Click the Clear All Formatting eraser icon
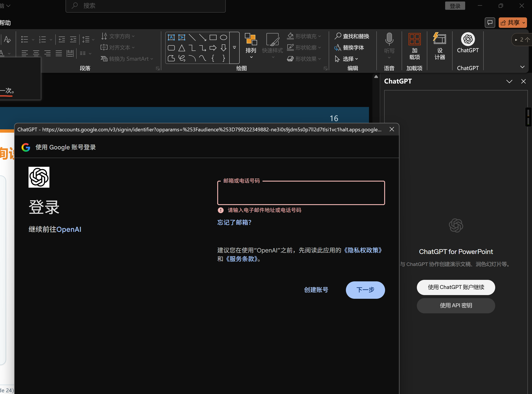Viewport: 532px width, 394px height. pyautogui.click(x=7, y=39)
